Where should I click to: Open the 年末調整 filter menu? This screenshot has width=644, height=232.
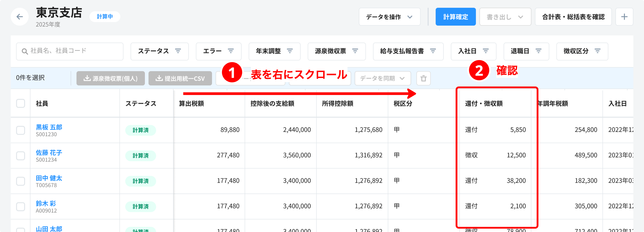click(x=274, y=51)
